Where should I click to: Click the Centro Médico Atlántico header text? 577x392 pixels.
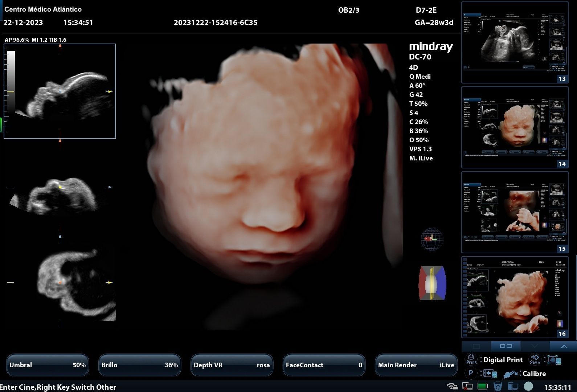tap(43, 9)
